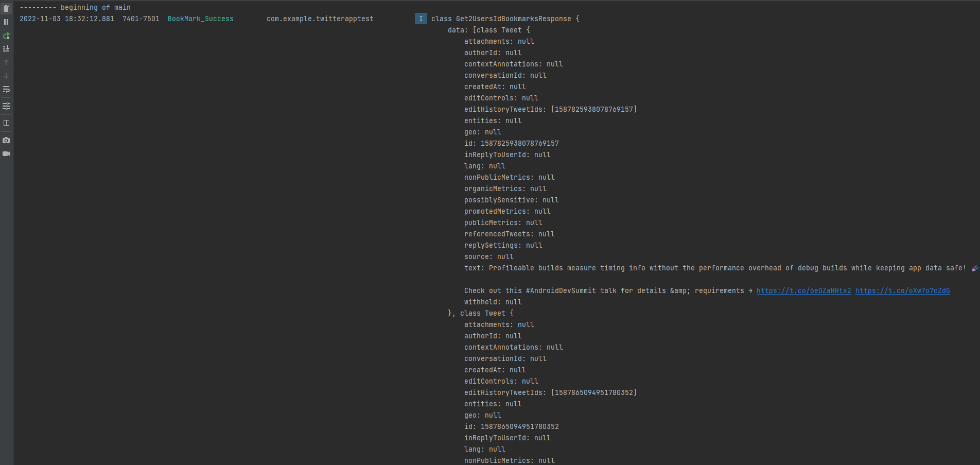Toggle soft-wrap for log lines
Image resolution: width=980 pixels, height=465 pixels.
pyautogui.click(x=6, y=89)
